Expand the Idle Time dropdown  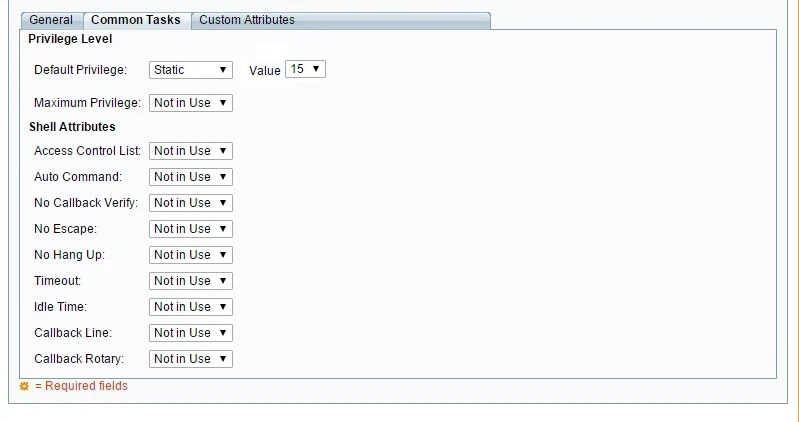click(x=191, y=307)
